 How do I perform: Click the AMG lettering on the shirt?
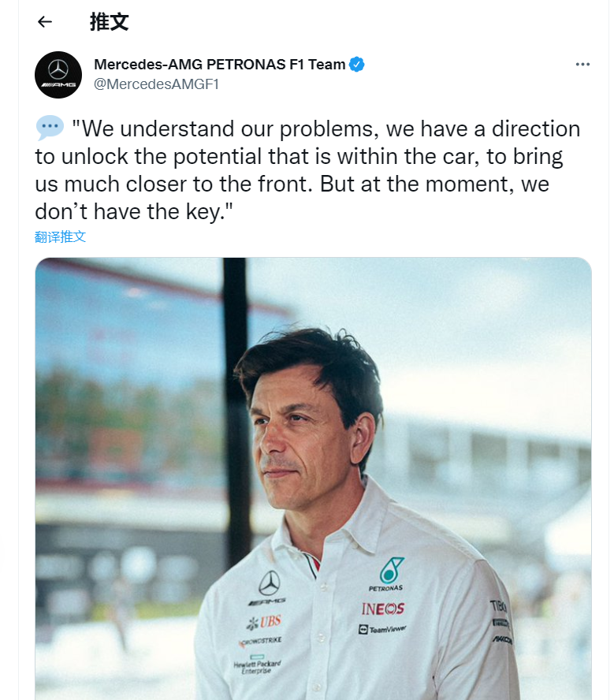267,602
